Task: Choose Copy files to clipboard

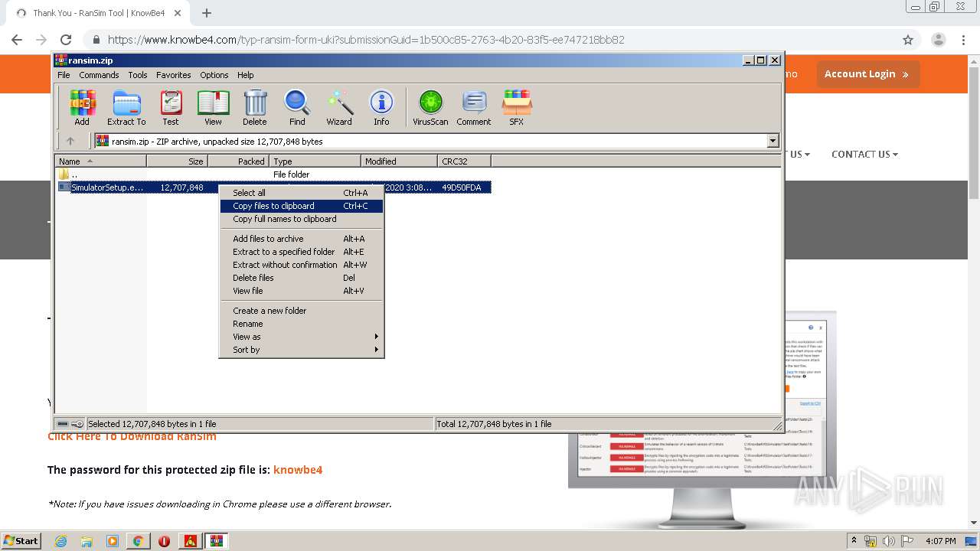Action: pyautogui.click(x=301, y=206)
